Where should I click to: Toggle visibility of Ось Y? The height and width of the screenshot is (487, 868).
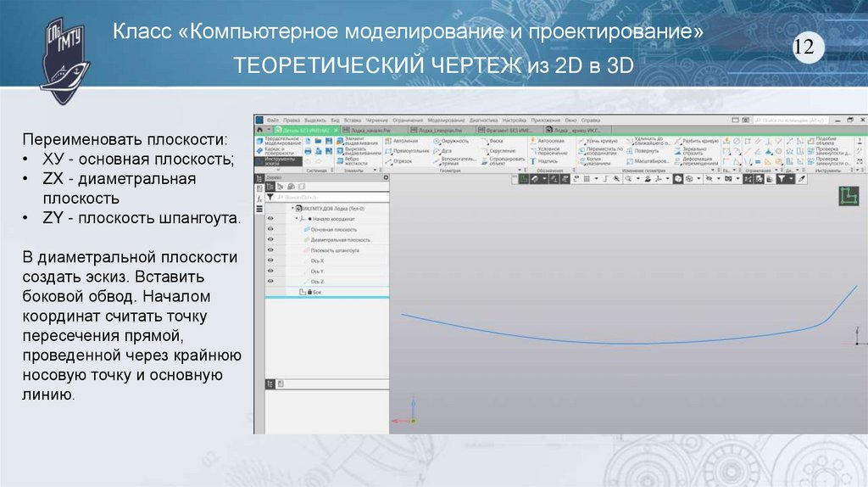click(x=270, y=271)
